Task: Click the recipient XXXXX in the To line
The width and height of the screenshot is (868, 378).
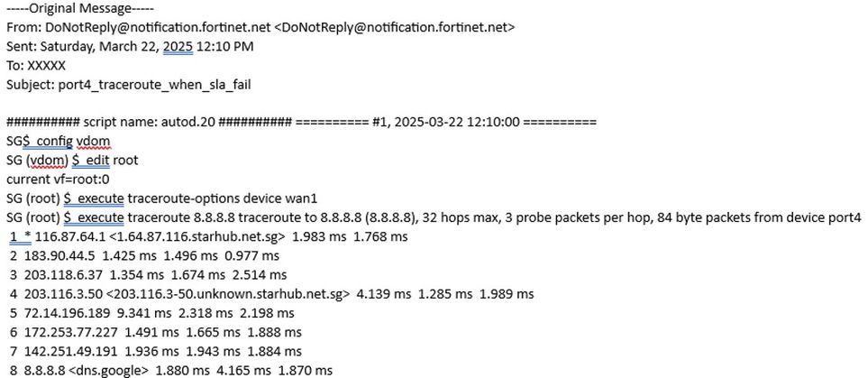Action: pyautogui.click(x=46, y=65)
